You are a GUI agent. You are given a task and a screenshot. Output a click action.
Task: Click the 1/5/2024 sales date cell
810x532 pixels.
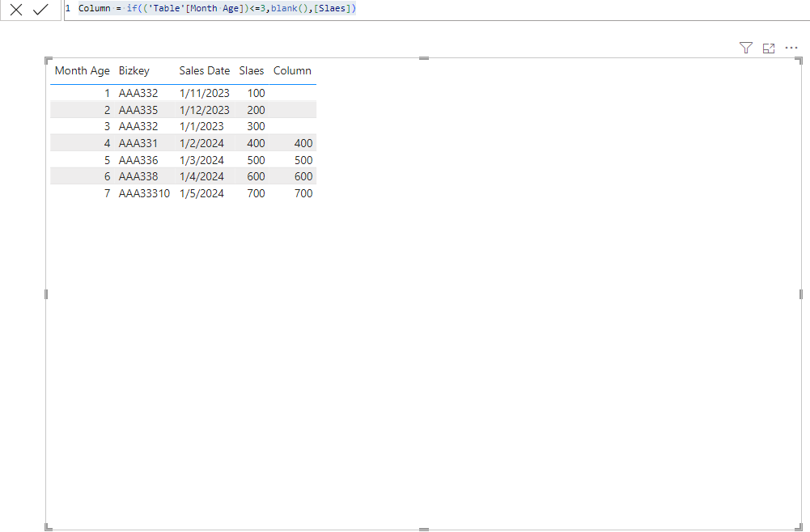[201, 193]
